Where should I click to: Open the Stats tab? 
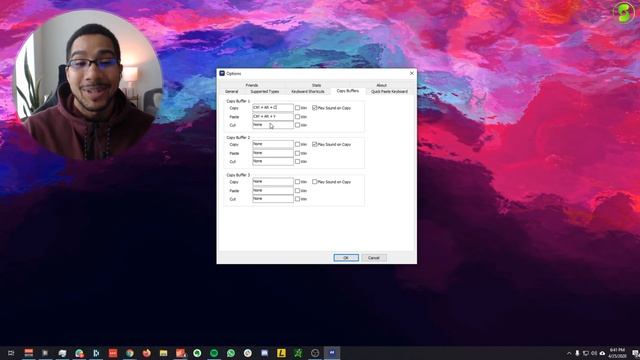(316, 85)
